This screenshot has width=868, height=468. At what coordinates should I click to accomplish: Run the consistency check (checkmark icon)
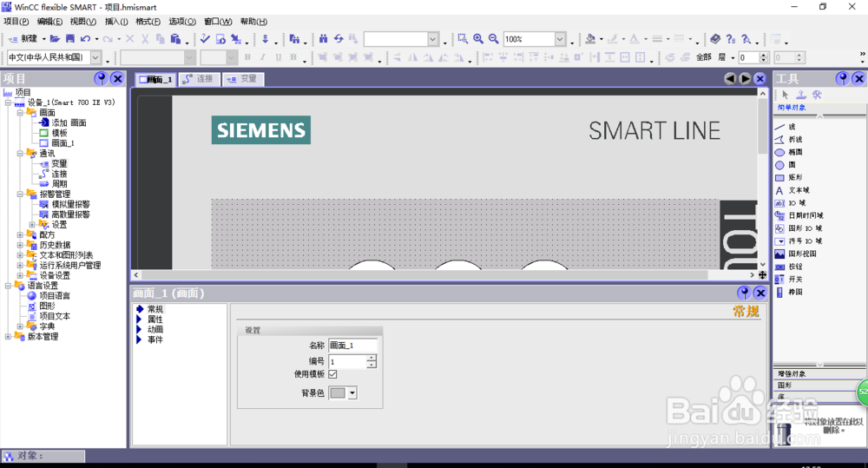(x=206, y=39)
